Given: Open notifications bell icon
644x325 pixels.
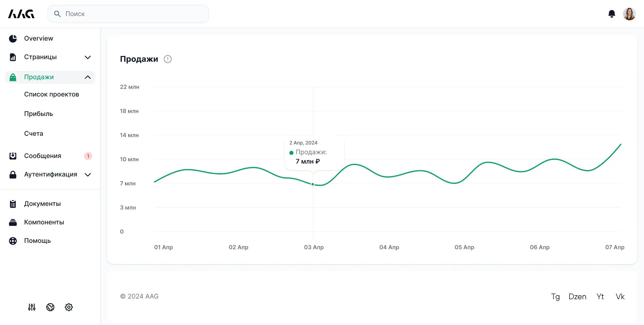Looking at the screenshot, I should point(611,14).
